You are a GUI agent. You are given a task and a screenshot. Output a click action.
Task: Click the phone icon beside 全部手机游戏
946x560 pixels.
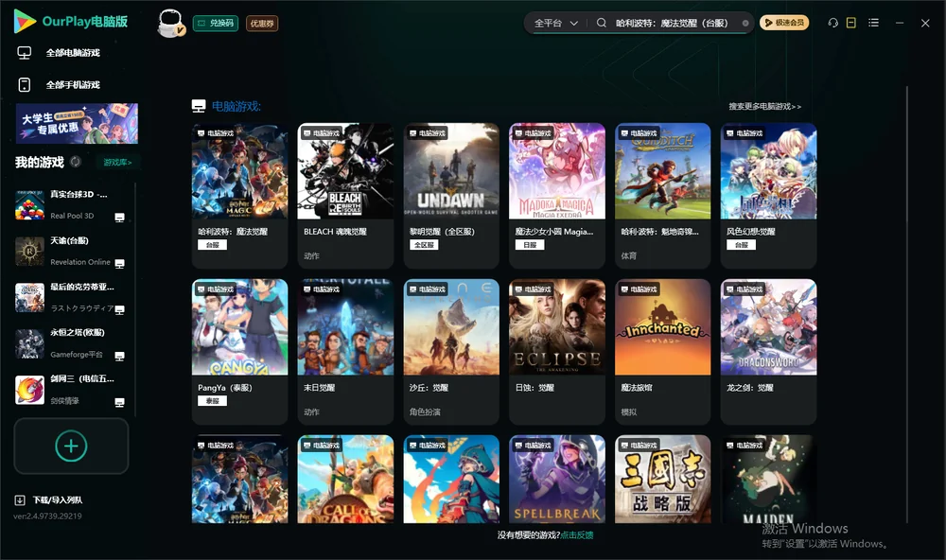tap(25, 85)
